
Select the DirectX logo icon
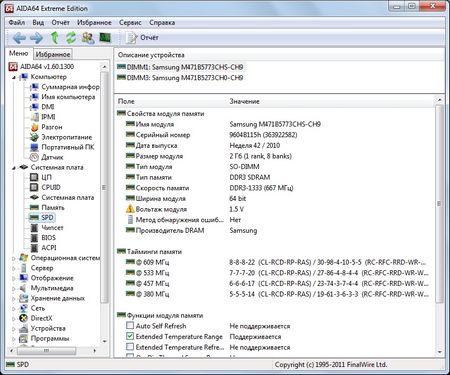(23, 318)
